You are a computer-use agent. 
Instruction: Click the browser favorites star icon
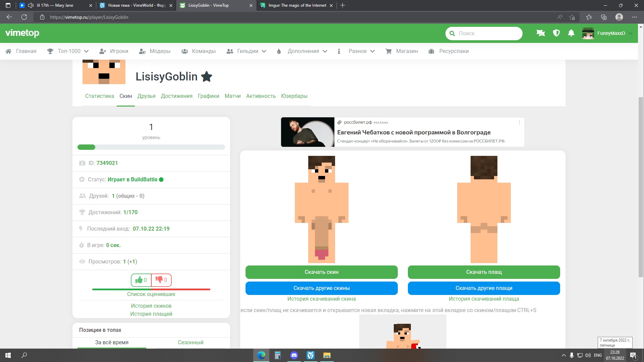589,17
